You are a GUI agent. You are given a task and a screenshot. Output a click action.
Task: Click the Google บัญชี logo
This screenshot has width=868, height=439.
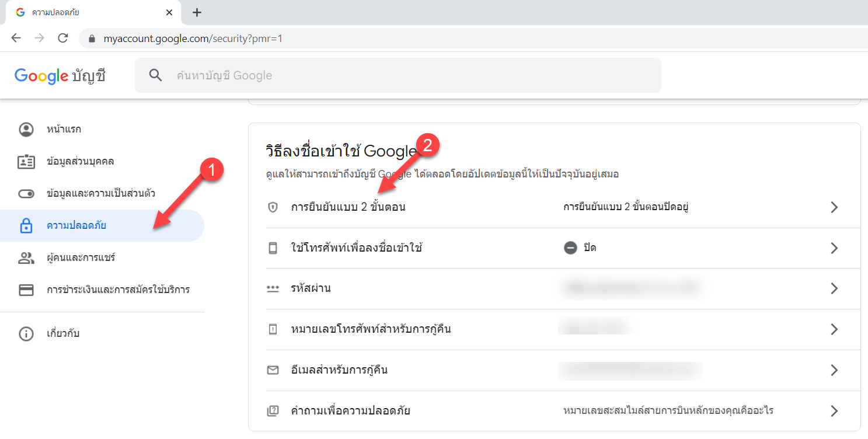[x=60, y=75]
